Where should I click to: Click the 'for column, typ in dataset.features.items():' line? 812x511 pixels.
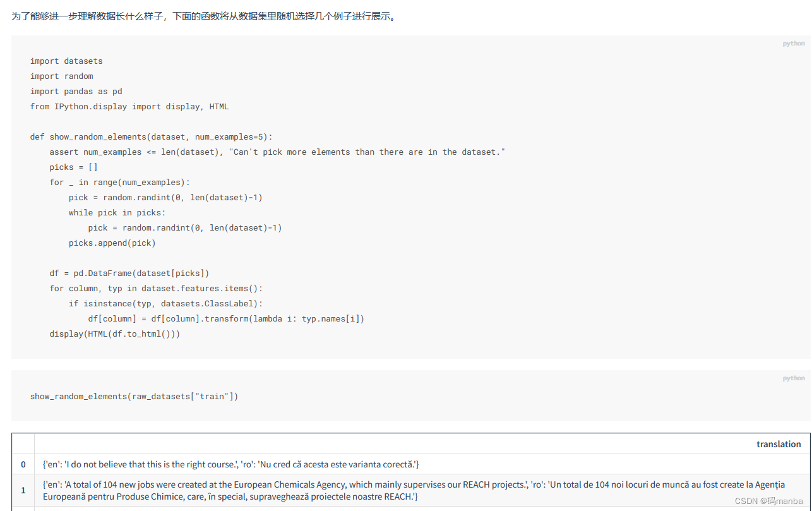coord(155,289)
